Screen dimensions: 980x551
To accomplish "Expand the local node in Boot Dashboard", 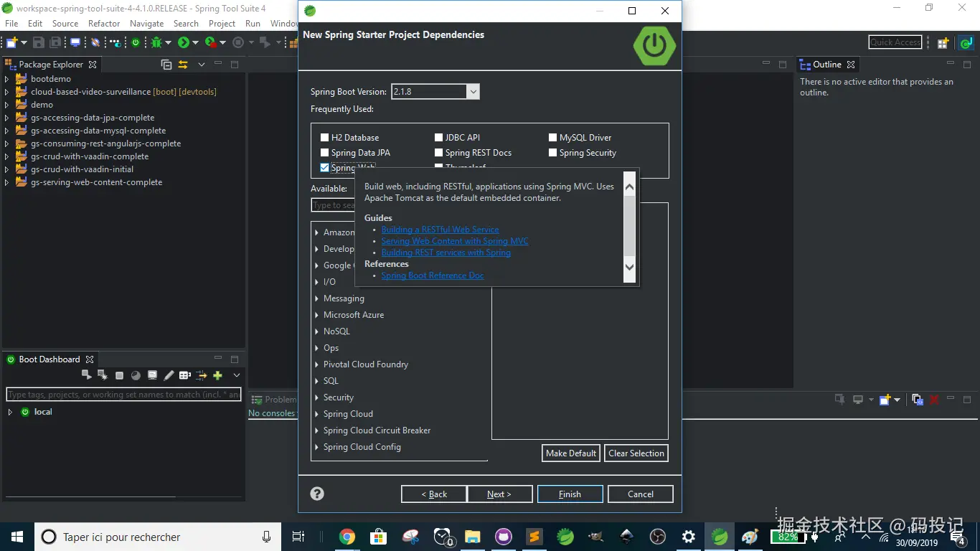I will pos(10,412).
